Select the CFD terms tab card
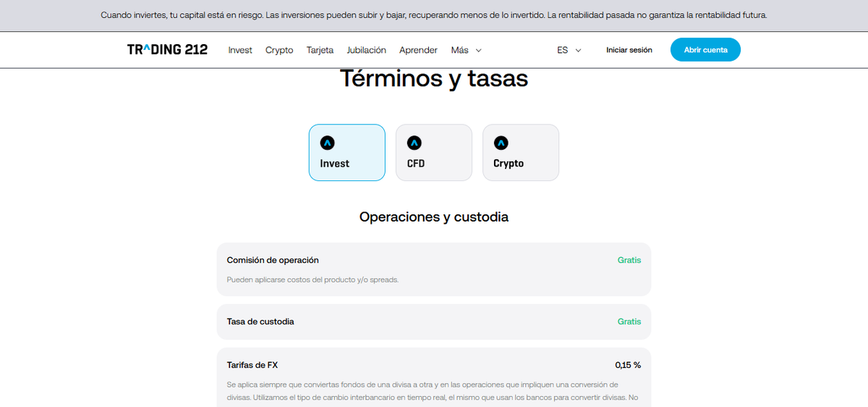The height and width of the screenshot is (407, 868). tap(434, 153)
